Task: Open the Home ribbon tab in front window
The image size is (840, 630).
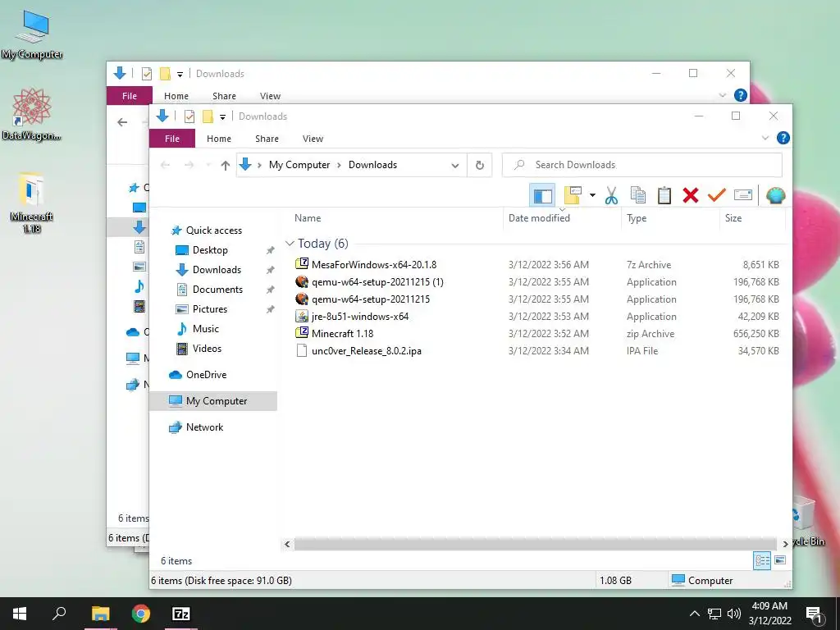Action: coord(218,138)
